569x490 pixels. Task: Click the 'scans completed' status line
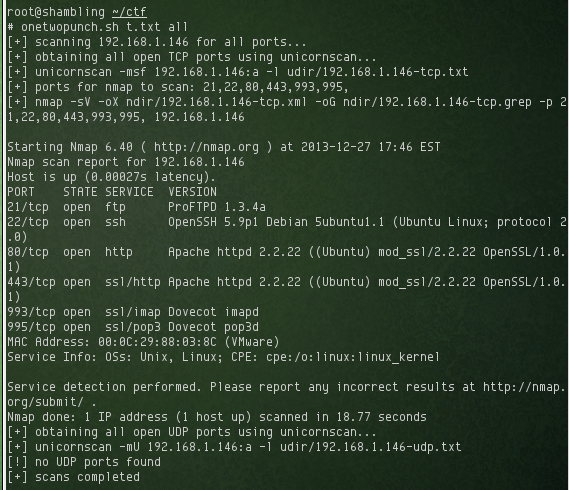(74, 477)
